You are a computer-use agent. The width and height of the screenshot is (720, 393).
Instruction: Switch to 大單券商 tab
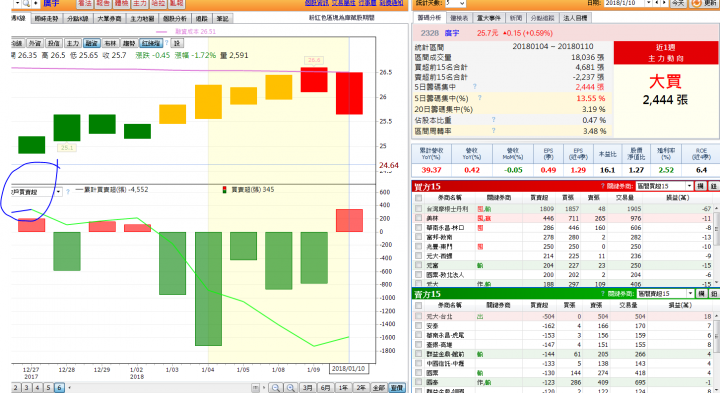point(109,18)
